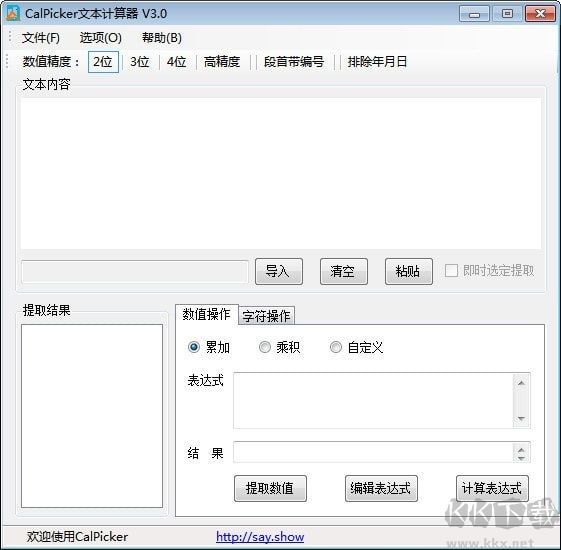Image resolution: width=561 pixels, height=550 pixels.
Task: Open the 文件(F) menu
Action: tap(41, 38)
